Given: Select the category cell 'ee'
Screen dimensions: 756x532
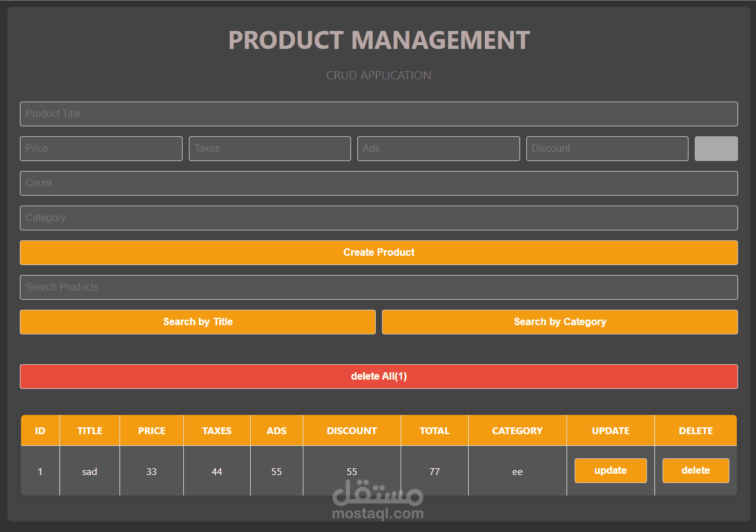Looking at the screenshot, I should click(518, 471).
